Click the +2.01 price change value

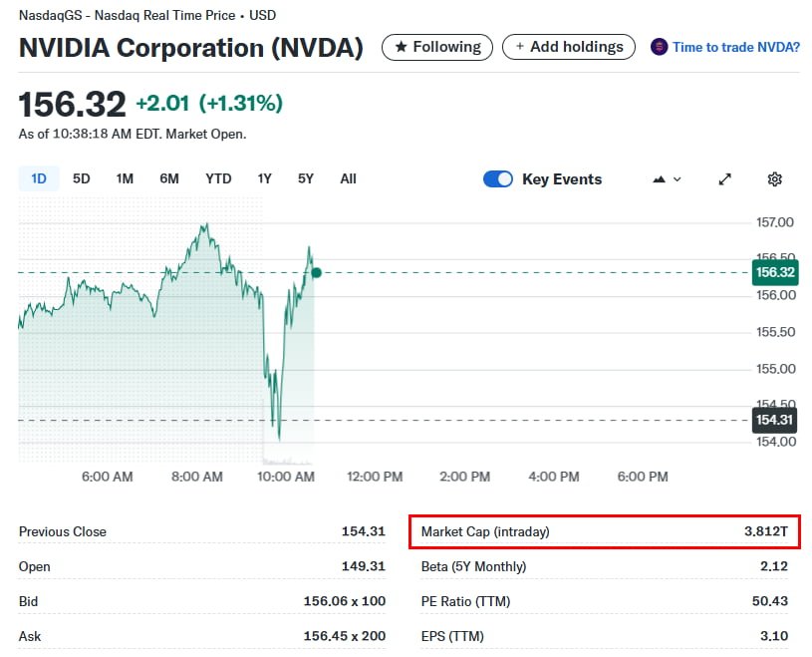point(162,103)
